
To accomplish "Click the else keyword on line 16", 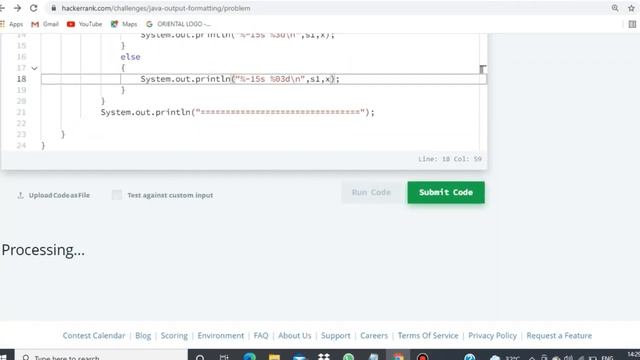I will pyautogui.click(x=130, y=57).
